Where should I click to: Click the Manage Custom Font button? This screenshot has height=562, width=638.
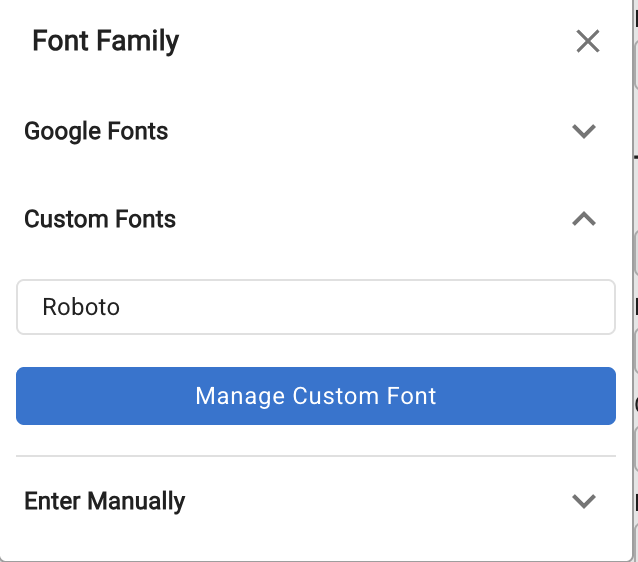click(x=315, y=396)
